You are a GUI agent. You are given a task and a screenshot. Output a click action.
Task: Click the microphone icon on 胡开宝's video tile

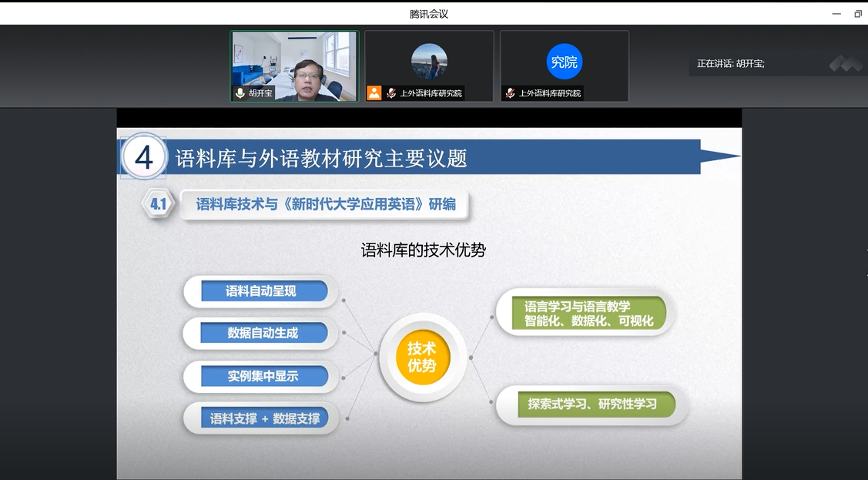pos(240,93)
